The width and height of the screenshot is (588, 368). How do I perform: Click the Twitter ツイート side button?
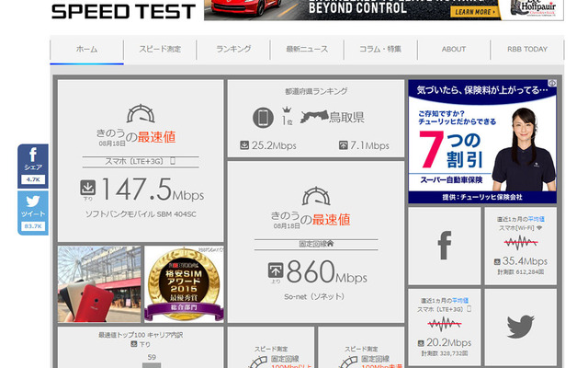pyautogui.click(x=33, y=213)
